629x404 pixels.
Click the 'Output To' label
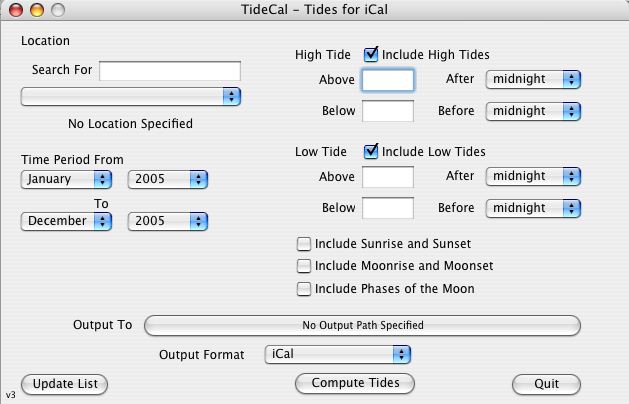tap(103, 325)
